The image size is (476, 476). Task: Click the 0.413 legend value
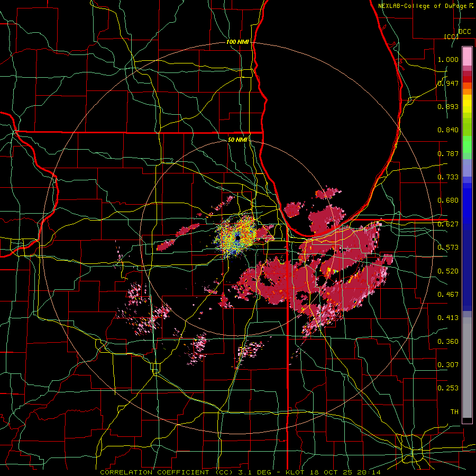point(448,318)
